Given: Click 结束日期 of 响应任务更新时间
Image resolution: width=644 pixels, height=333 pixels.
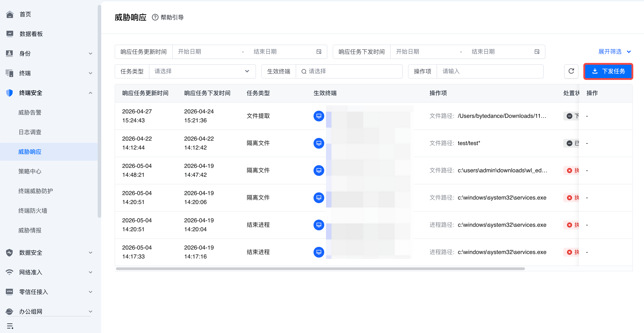Looking at the screenshot, I should [265, 52].
